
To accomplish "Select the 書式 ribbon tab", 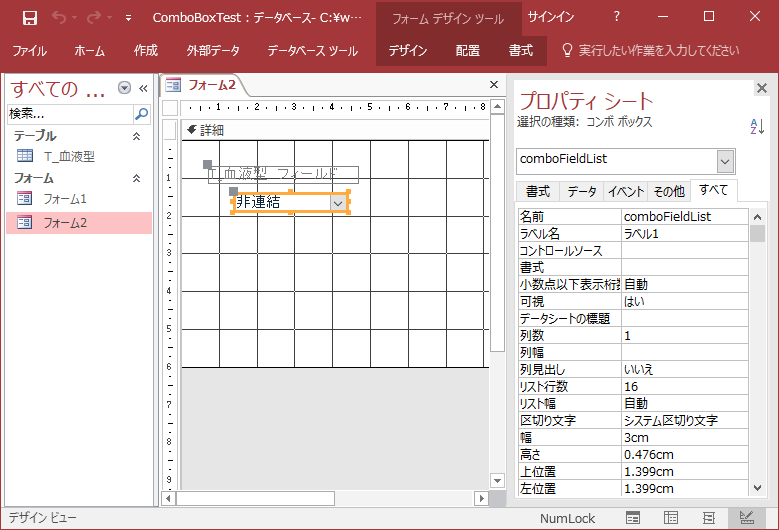I will coord(521,51).
